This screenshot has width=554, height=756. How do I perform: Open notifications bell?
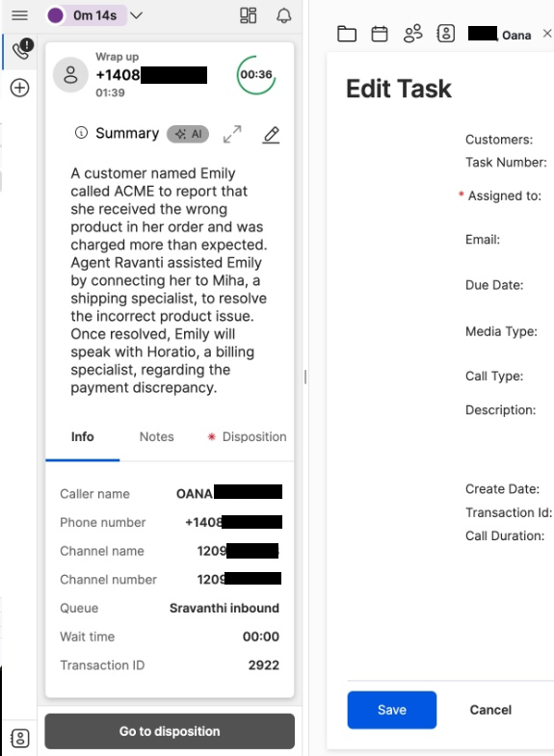tap(283, 15)
